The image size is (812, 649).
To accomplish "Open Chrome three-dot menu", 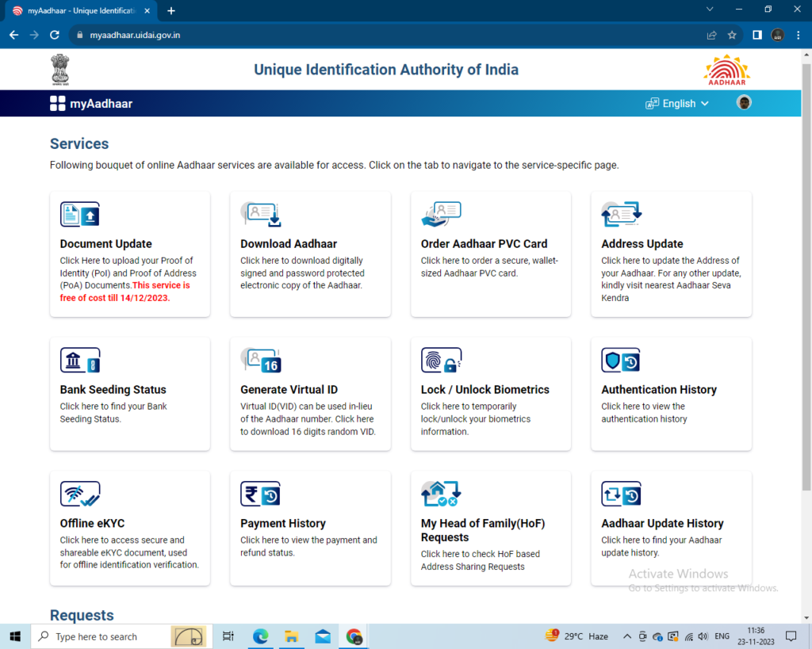I will point(798,35).
